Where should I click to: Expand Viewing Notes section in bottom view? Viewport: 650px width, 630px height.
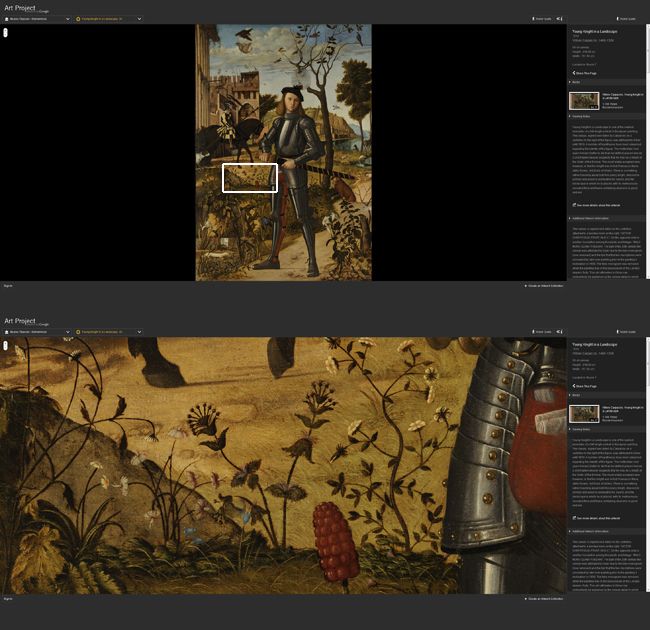pos(605,429)
